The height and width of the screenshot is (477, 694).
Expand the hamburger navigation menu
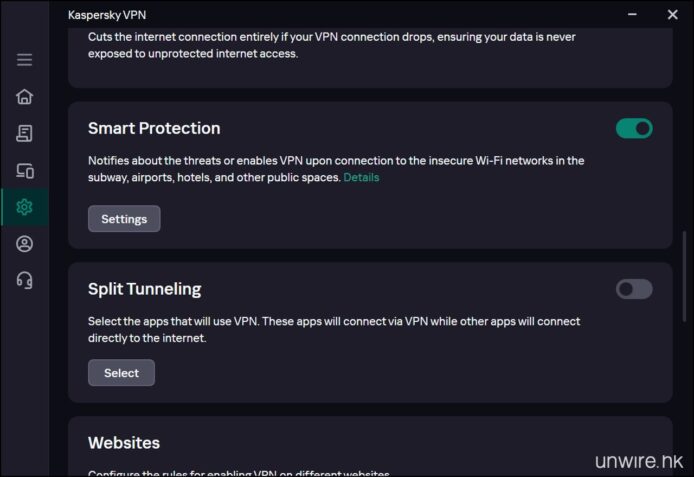click(x=24, y=60)
